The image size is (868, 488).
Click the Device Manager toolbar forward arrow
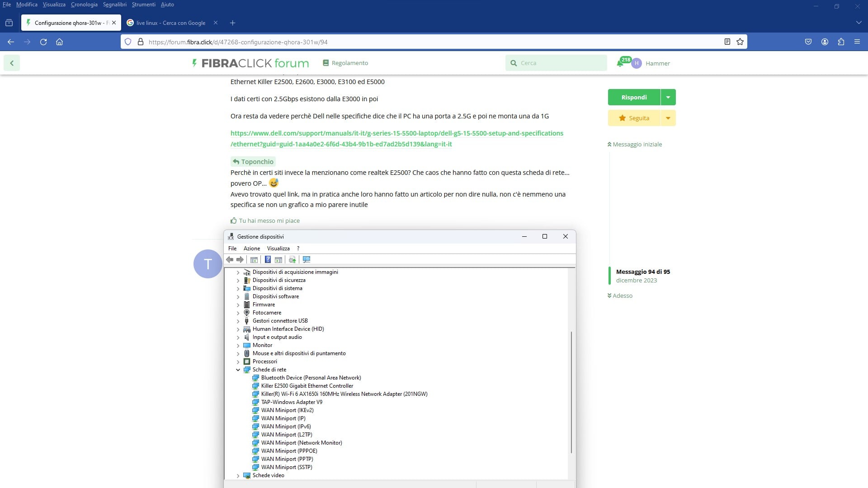click(x=240, y=259)
